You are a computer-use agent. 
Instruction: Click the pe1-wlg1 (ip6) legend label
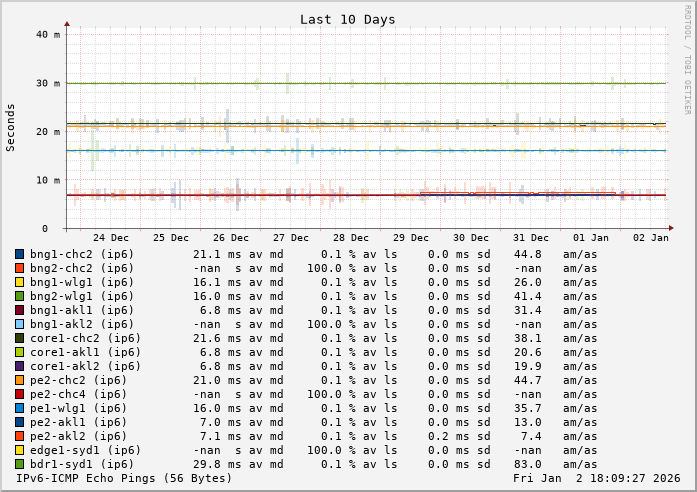78,408
